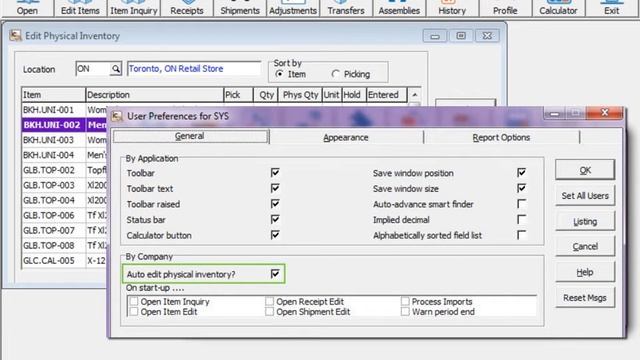Click the Help button
The height and width of the screenshot is (360, 640).
[x=585, y=272]
